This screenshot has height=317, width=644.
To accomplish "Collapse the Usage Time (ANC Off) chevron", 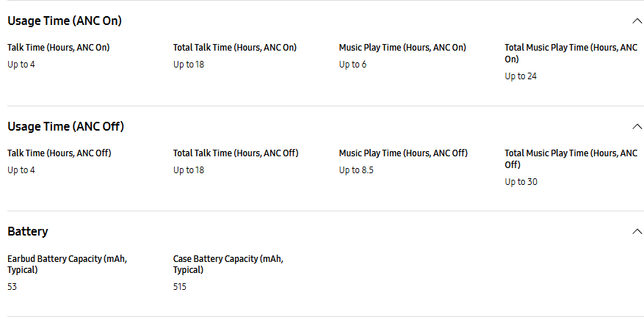I will tap(637, 126).
